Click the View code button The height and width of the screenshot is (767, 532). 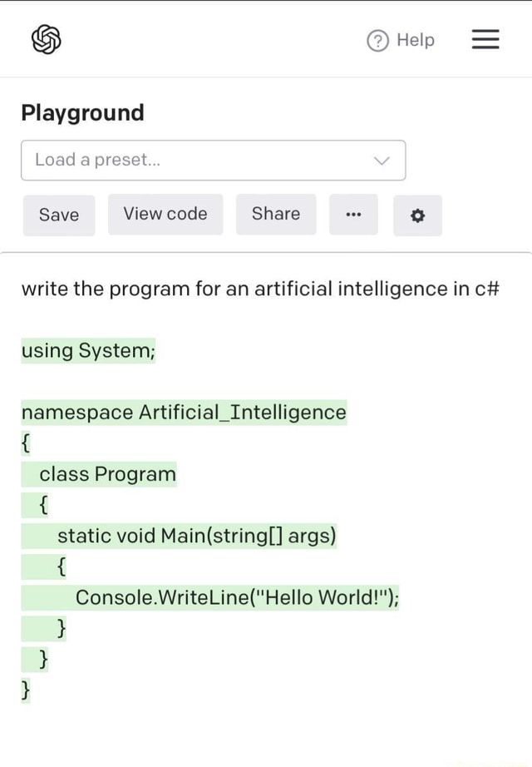pos(165,214)
